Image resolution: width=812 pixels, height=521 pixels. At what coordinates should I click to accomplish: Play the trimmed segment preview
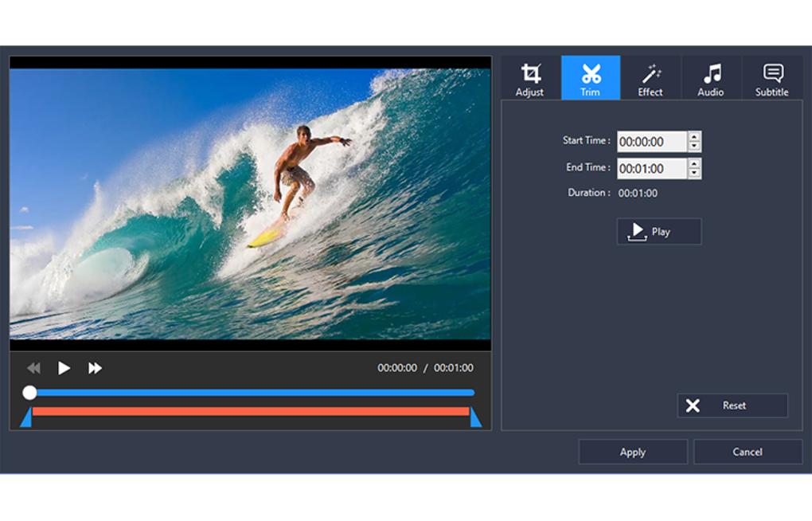click(x=659, y=232)
